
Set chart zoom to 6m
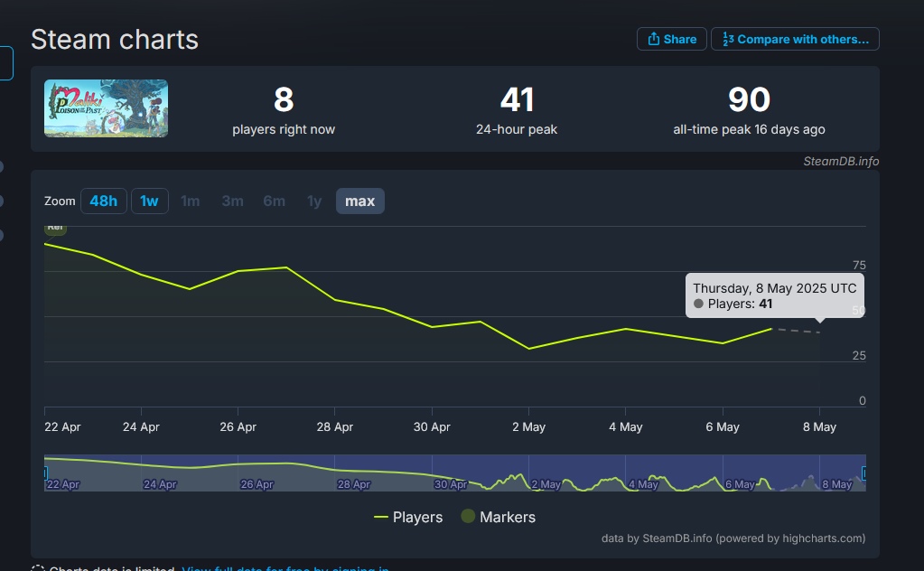[274, 201]
